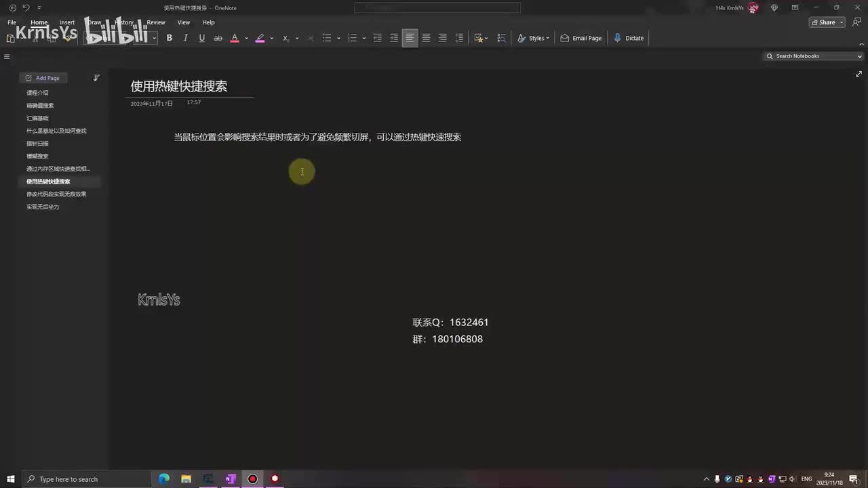Toggle Underline formatting
The height and width of the screenshot is (488, 868).
click(201, 38)
